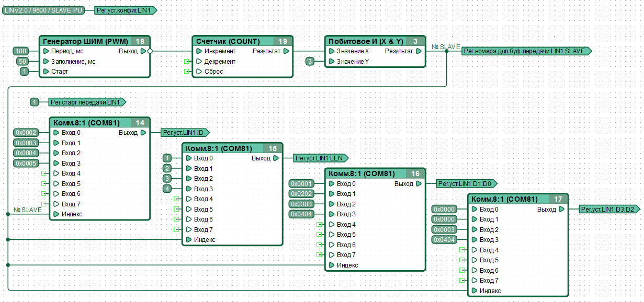
Task: Click constant 0x0001 on block 16
Action: pyautogui.click(x=302, y=184)
